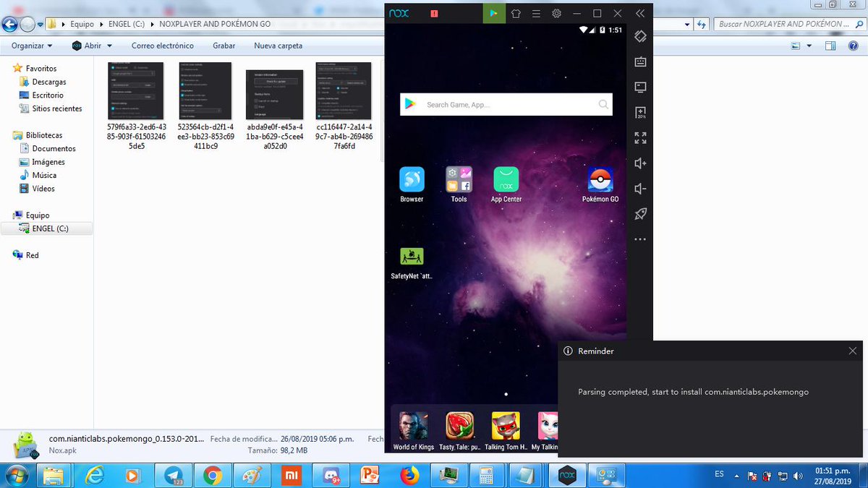Select image file 579f6a33-2ed6-43
The width and height of the screenshot is (868, 488).
(136, 105)
